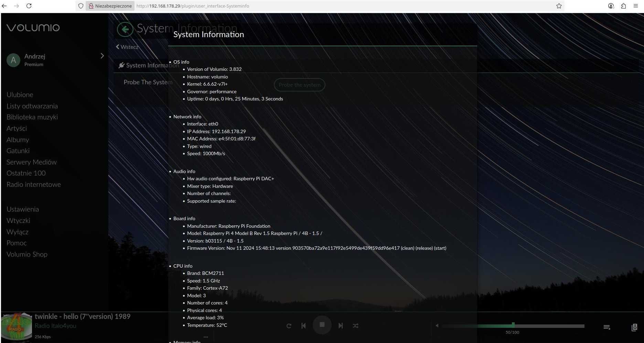Click MAC Address line
Screen dimensions: 644x343
pyautogui.click(x=221, y=139)
